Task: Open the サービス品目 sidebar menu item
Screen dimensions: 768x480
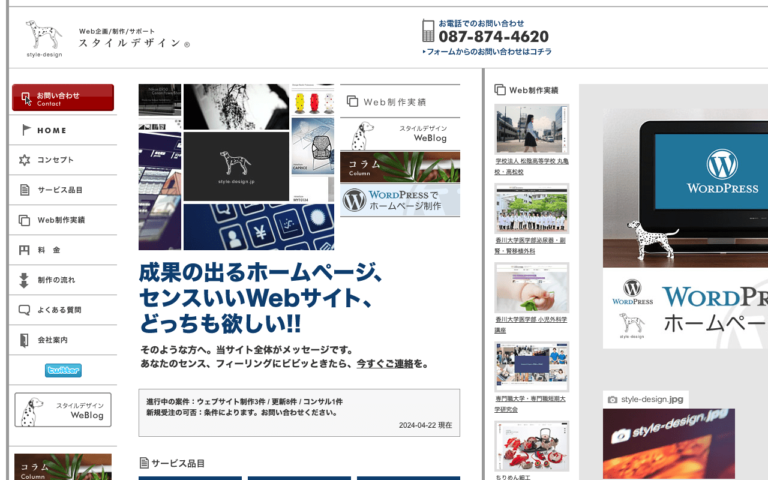Action: (x=63, y=190)
